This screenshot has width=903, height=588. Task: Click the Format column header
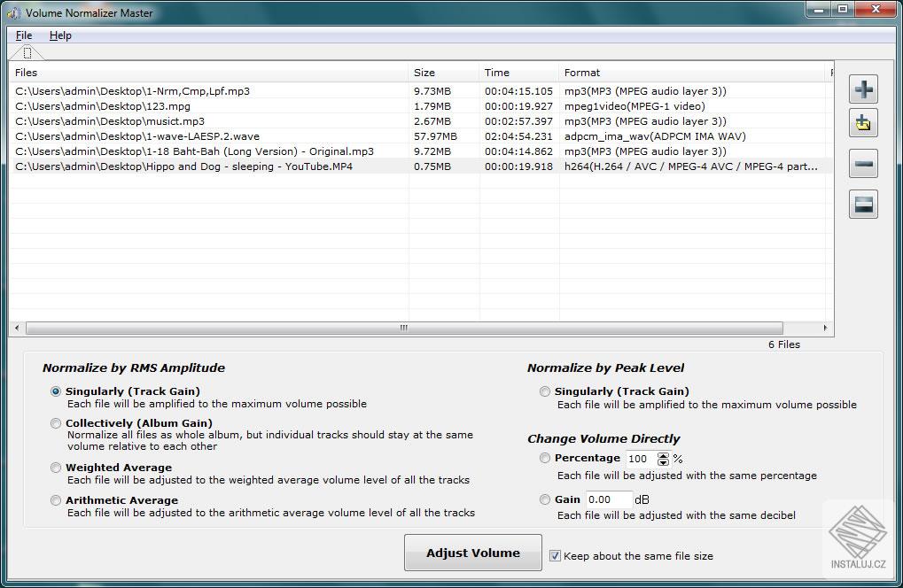coord(580,73)
